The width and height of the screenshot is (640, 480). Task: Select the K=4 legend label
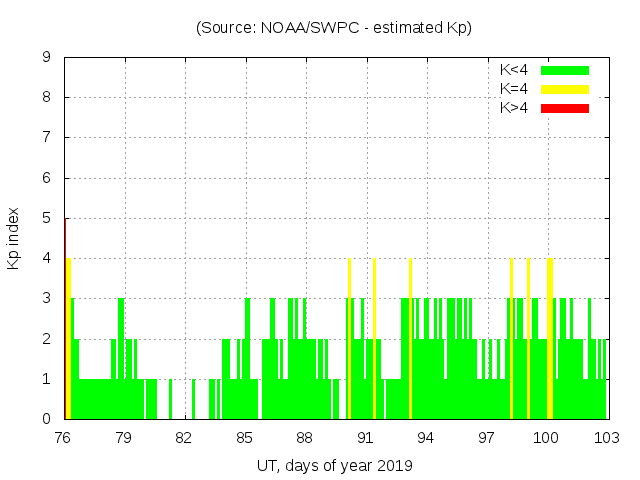[512, 89]
